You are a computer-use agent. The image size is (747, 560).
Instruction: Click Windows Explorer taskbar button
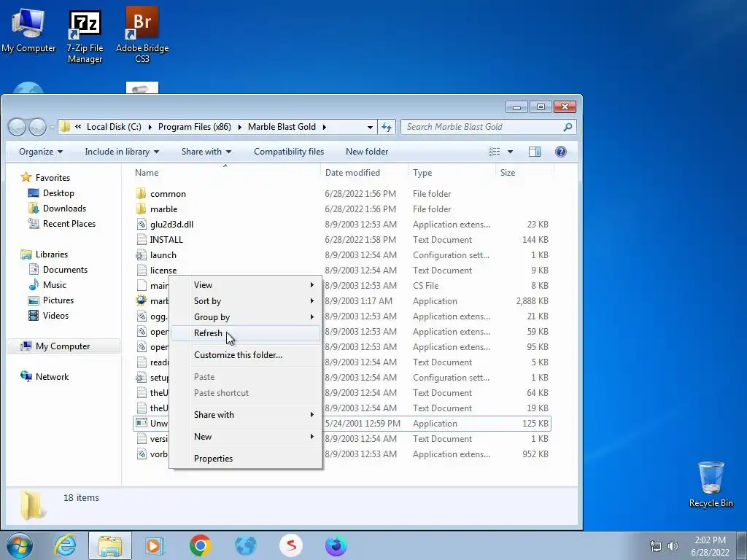(109, 545)
